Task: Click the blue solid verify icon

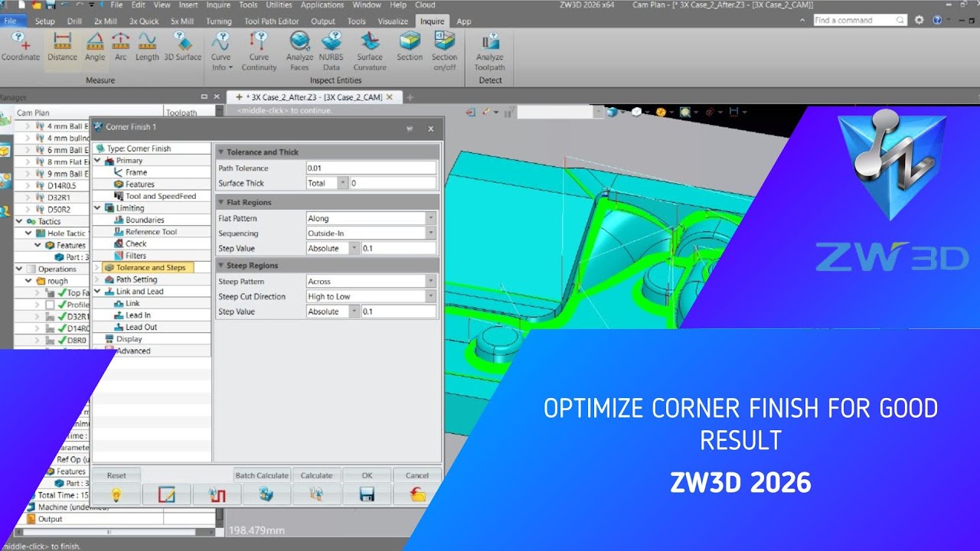Action: (266, 494)
